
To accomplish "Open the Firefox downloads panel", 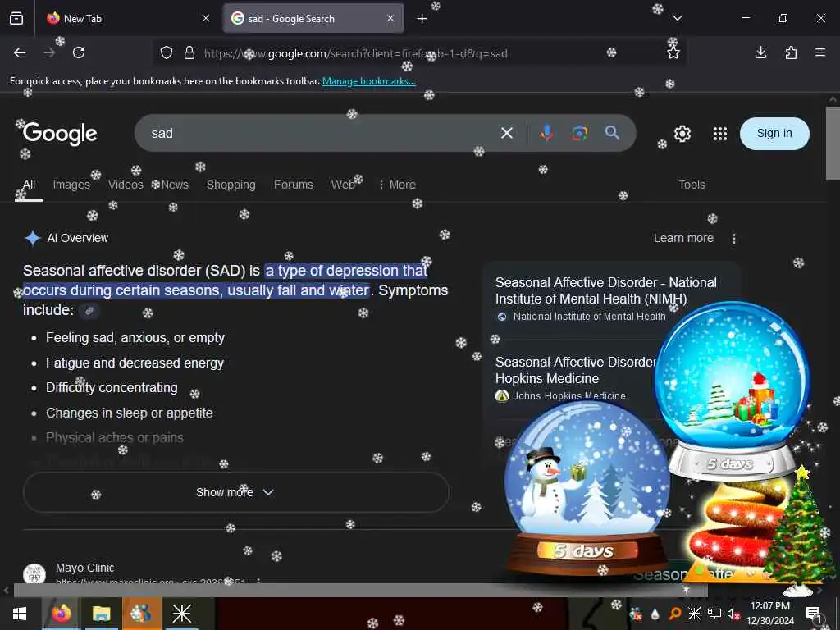I will point(760,52).
